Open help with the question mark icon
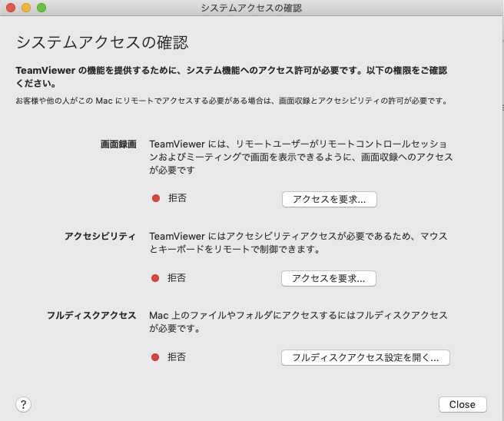Viewport: 504px width, 421px height. point(24,405)
